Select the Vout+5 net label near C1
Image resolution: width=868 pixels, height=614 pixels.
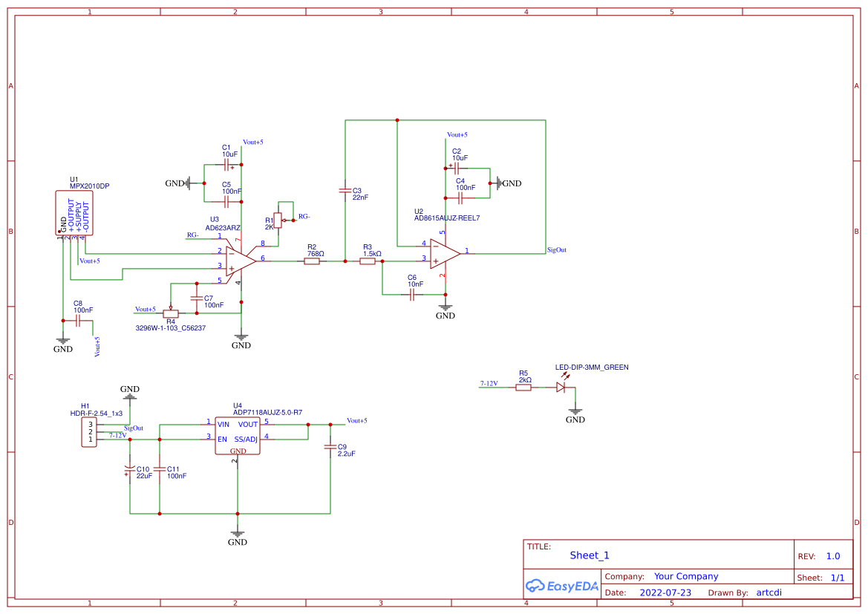253,140
